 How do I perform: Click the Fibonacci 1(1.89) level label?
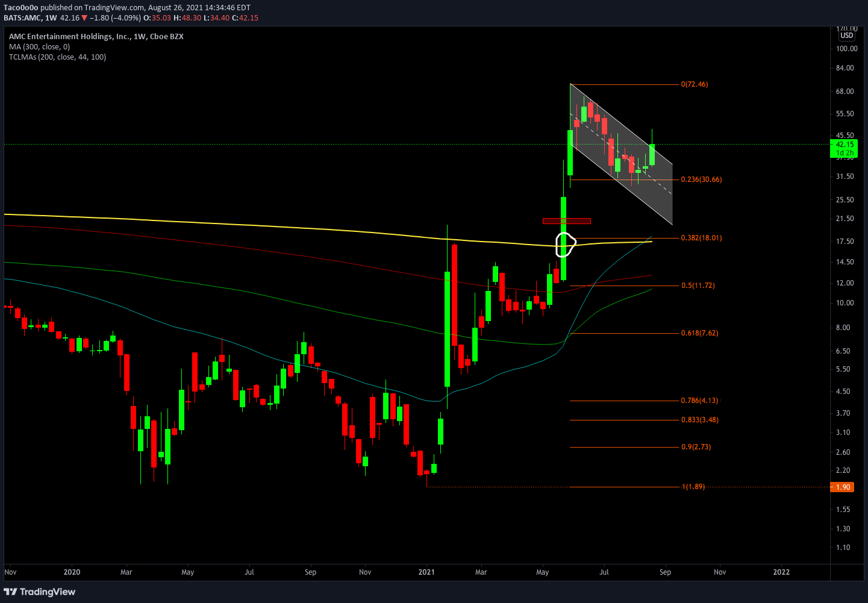click(x=693, y=487)
